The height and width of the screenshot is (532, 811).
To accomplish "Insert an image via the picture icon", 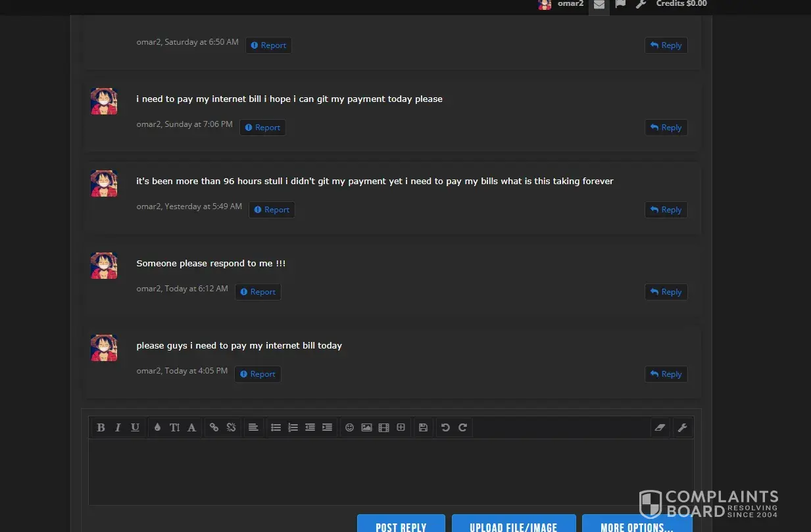I will 366,427.
